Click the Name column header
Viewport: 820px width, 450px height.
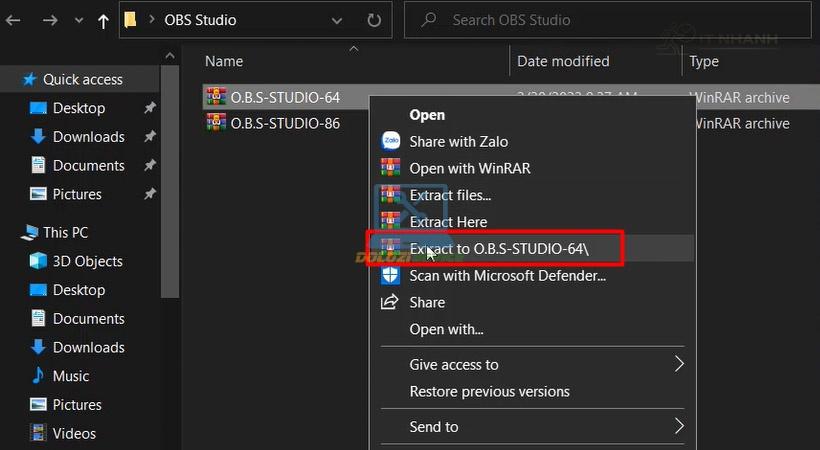[x=224, y=61]
